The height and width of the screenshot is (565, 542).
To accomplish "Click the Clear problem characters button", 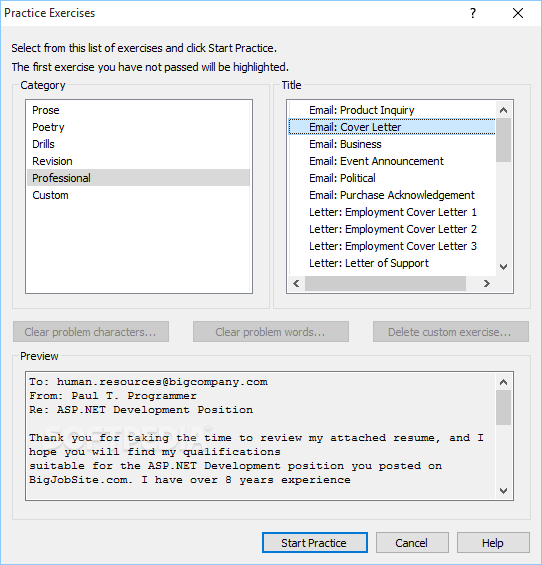I will pyautogui.click(x=91, y=332).
